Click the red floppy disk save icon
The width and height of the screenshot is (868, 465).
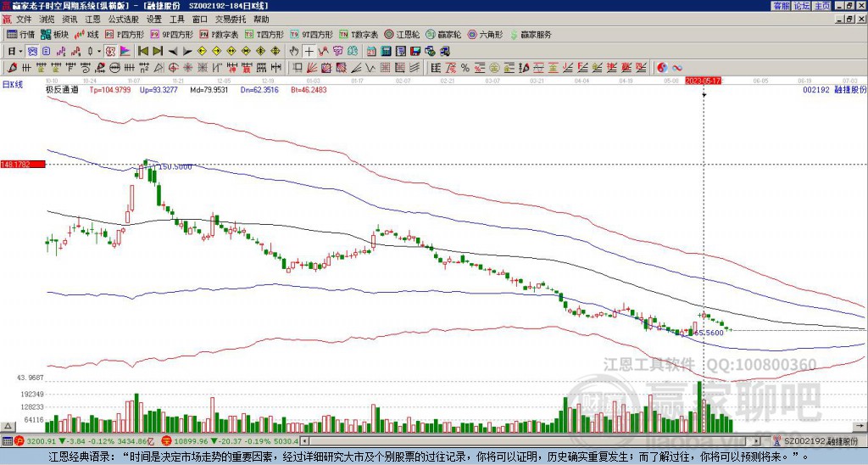(415, 52)
